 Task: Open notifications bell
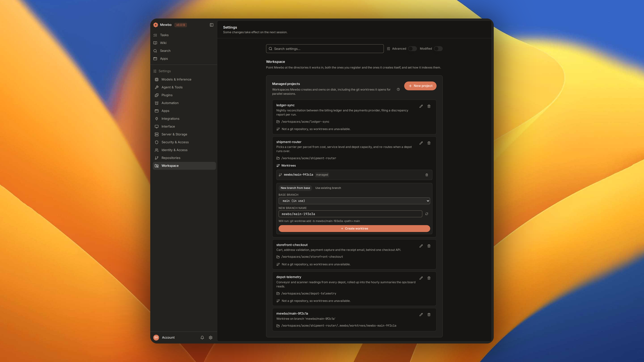(x=202, y=338)
